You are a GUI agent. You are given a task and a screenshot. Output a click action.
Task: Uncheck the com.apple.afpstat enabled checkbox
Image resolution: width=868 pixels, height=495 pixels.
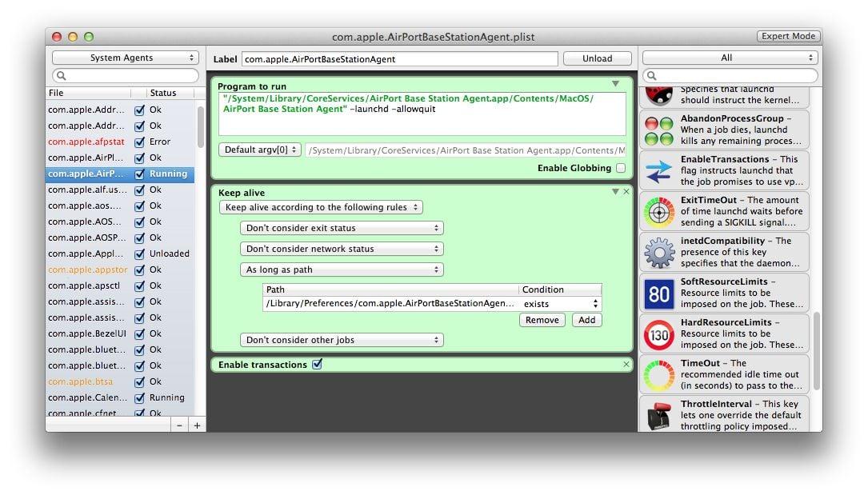coord(139,142)
